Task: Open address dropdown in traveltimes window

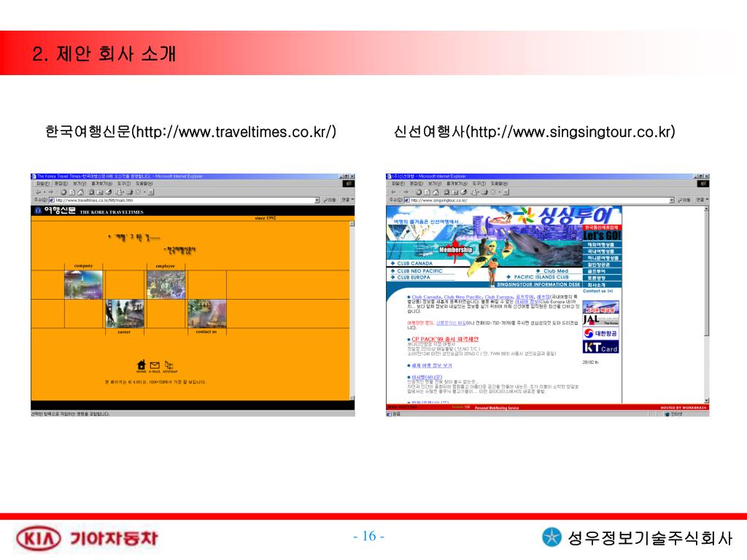Action: tap(317, 201)
